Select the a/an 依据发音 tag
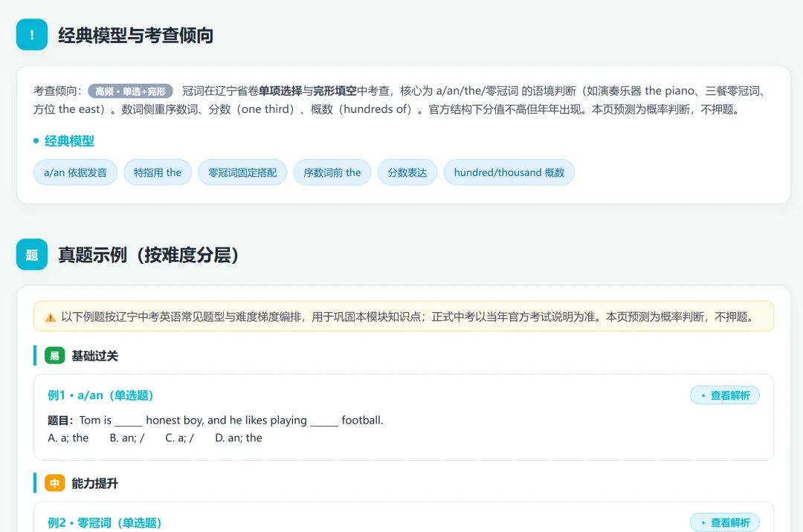Image resolution: width=803 pixels, height=532 pixels. [x=75, y=172]
